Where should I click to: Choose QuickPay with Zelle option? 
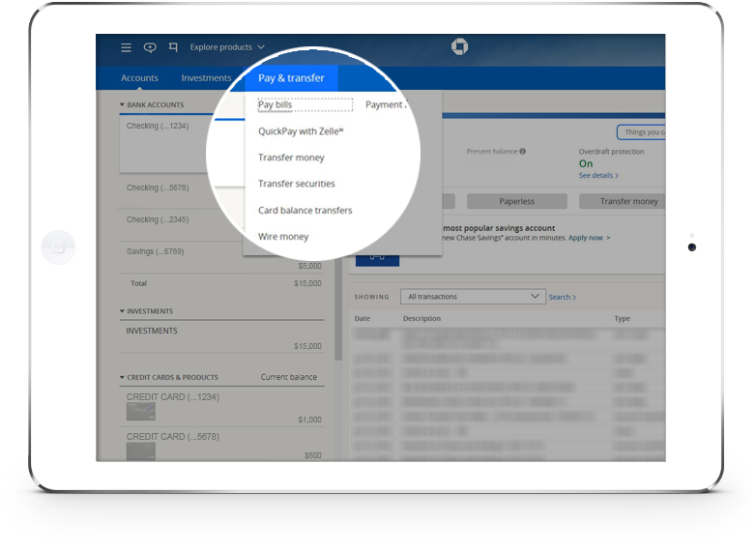click(x=301, y=131)
